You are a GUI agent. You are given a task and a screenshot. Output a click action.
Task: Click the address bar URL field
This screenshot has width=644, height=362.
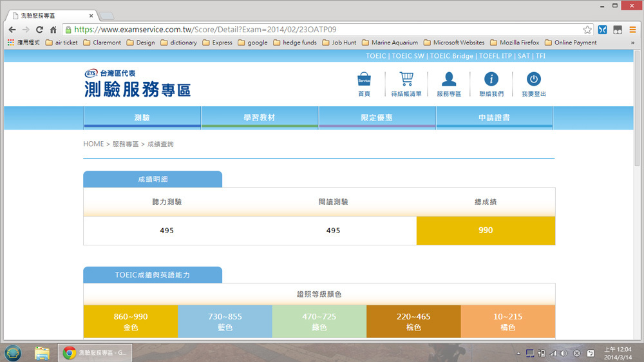click(322, 30)
